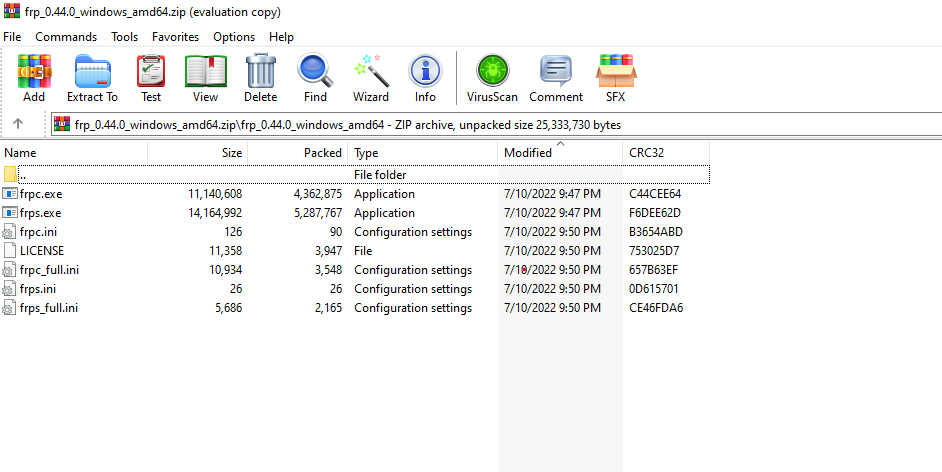This screenshot has width=942, height=472.
Task: Click the CRC32 value 657B63EF
Action: point(654,270)
